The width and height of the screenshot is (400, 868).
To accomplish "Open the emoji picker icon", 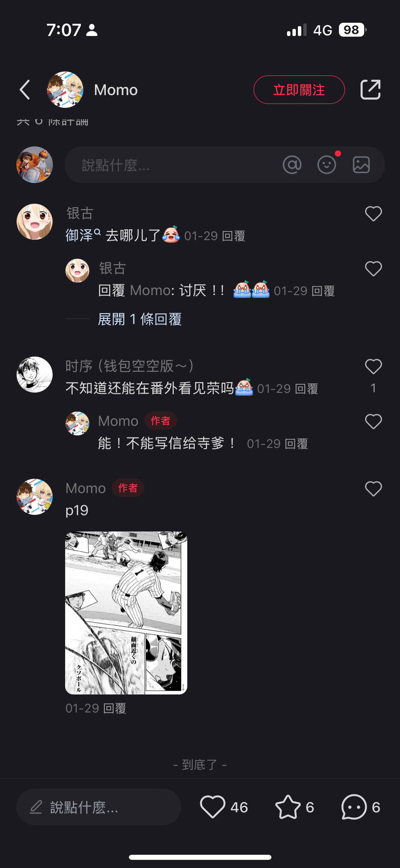I will click(x=327, y=165).
